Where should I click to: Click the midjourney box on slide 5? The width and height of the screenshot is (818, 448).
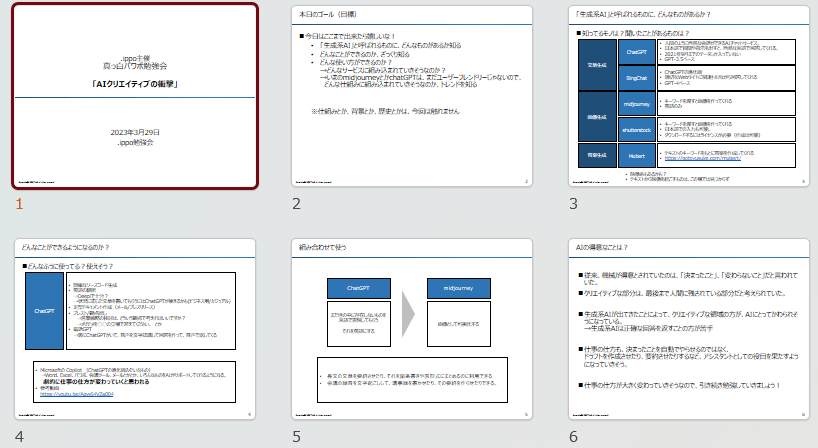[457, 288]
